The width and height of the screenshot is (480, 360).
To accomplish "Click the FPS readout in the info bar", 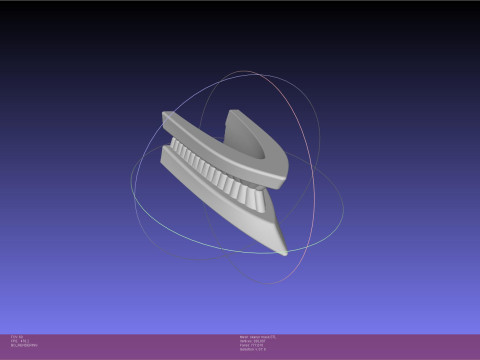I will [20, 341].
